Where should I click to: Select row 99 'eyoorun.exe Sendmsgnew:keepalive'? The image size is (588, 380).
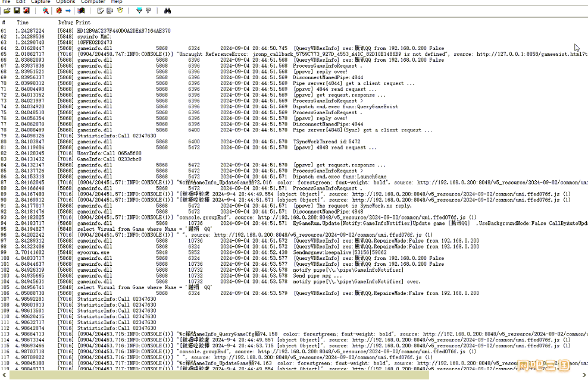pos(294,252)
